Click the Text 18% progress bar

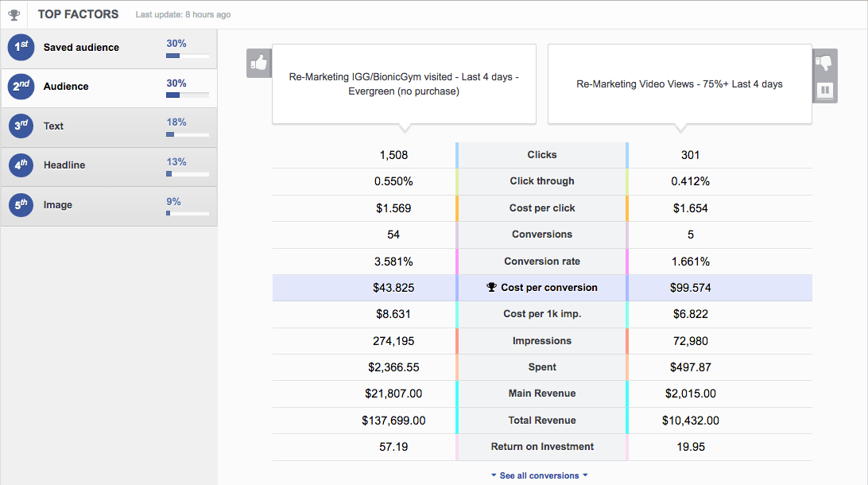pos(188,134)
